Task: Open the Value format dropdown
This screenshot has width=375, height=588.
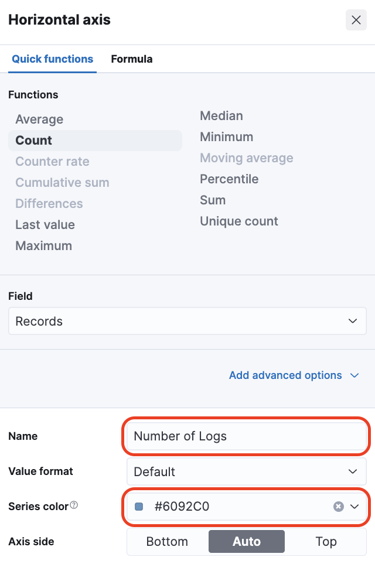Action: coord(246,471)
